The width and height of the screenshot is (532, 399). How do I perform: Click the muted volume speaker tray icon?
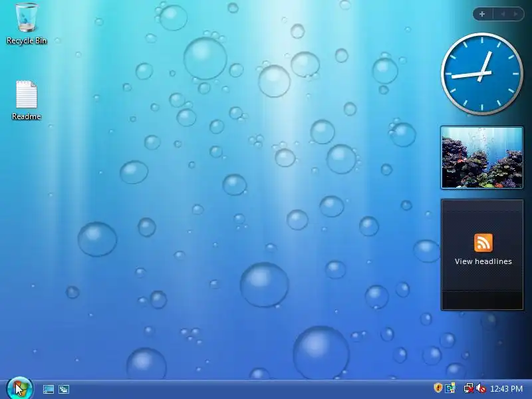point(481,388)
